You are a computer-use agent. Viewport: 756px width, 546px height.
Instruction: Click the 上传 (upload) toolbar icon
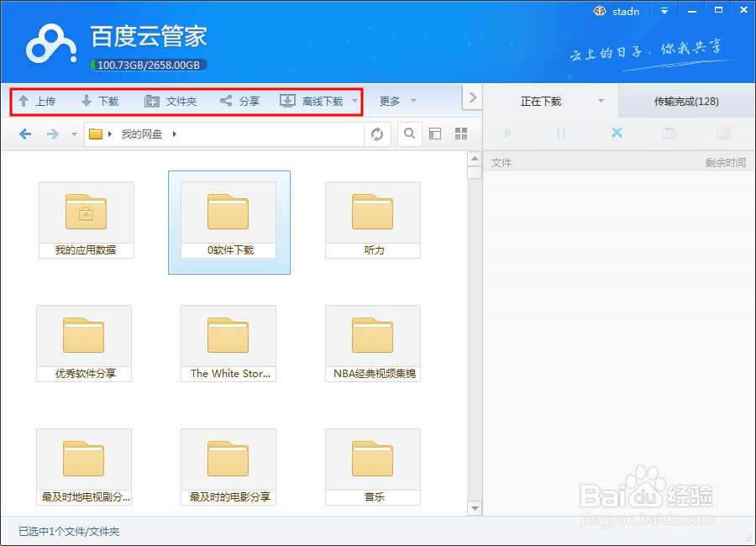pos(39,100)
